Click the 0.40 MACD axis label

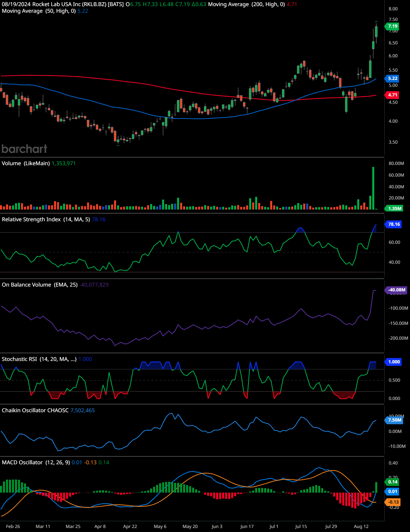point(393,463)
